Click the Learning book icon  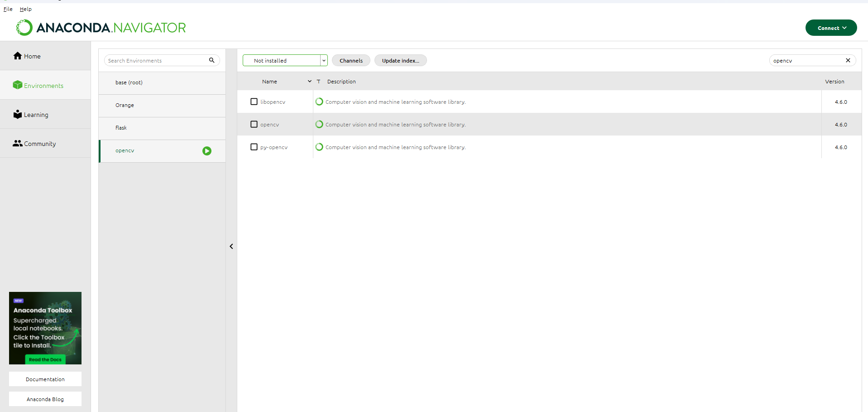click(18, 114)
